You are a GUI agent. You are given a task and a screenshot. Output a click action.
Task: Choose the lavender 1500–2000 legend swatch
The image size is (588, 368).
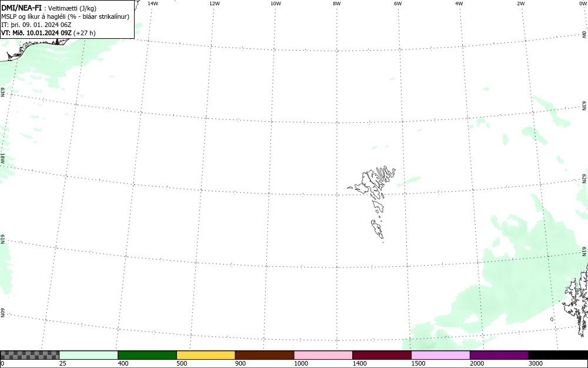[440, 355]
